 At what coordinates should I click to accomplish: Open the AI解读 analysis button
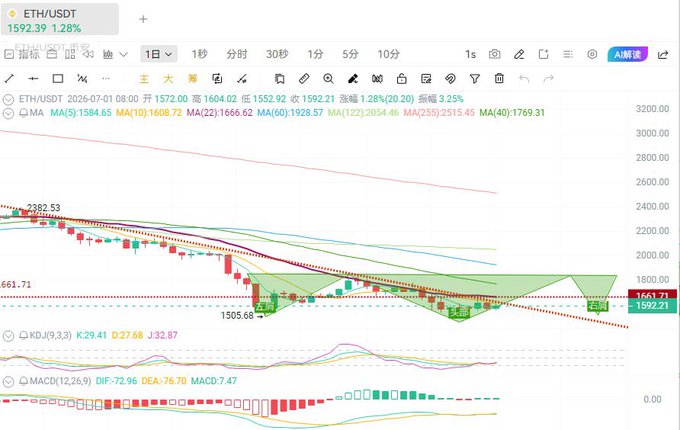[x=628, y=54]
